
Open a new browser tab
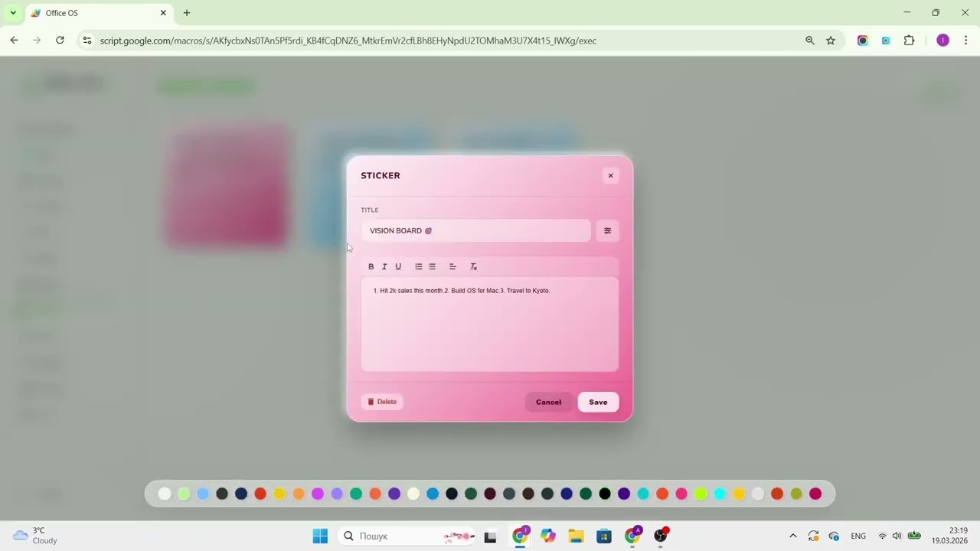(186, 13)
